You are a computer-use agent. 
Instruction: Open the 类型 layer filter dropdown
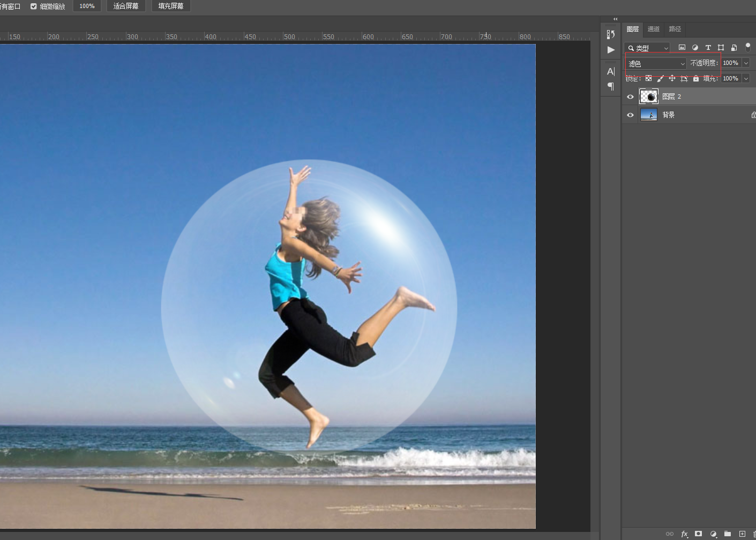647,48
